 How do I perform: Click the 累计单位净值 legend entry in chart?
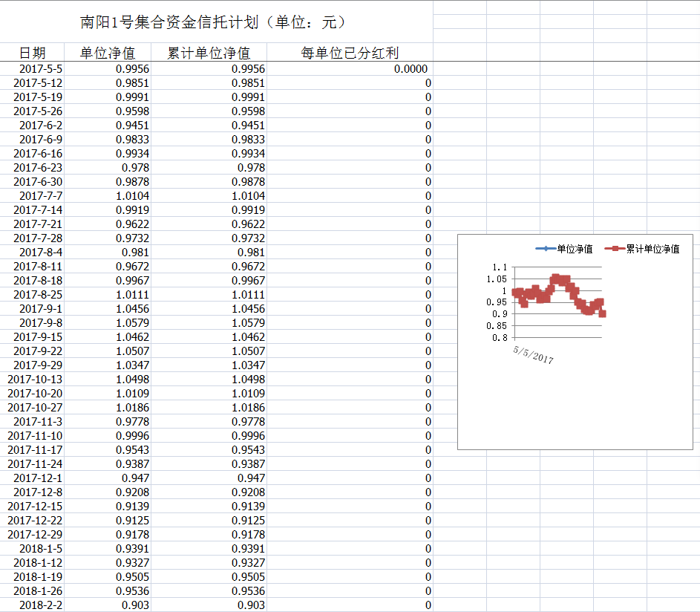coord(643,249)
